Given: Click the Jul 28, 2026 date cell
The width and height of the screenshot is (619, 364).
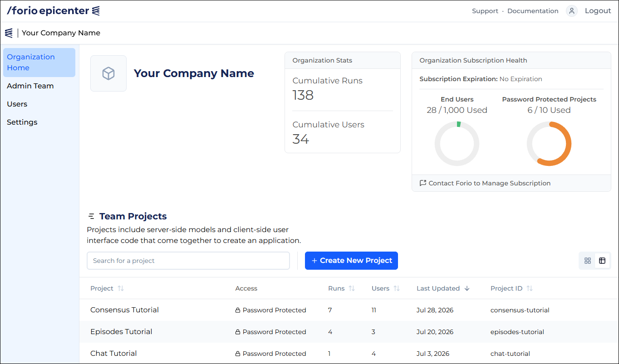Looking at the screenshot, I should [435, 310].
